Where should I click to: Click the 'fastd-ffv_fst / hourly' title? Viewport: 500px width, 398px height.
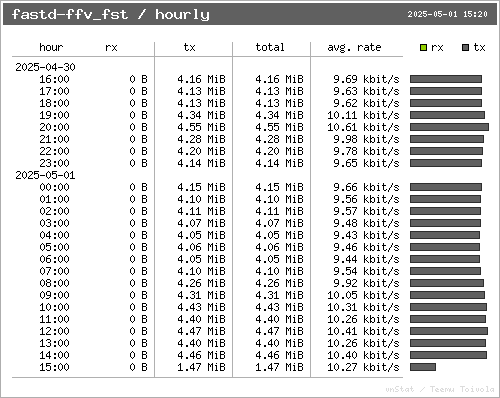click(111, 14)
